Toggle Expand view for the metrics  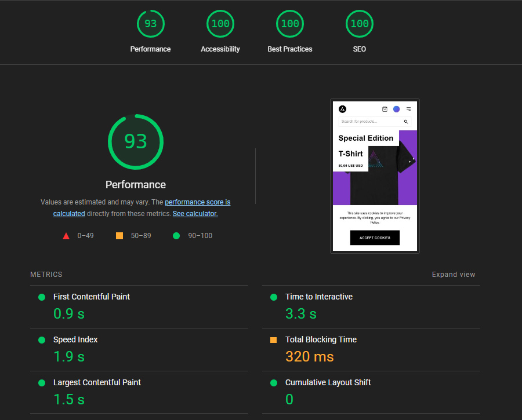[453, 275]
